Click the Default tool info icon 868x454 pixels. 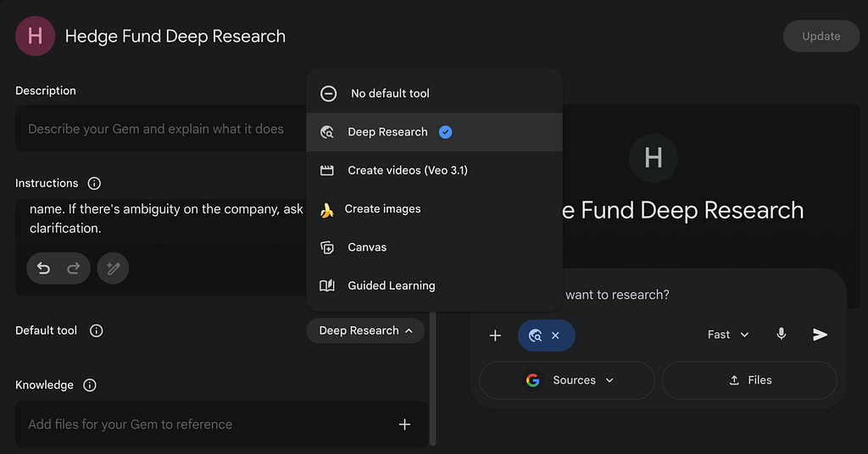coord(97,330)
